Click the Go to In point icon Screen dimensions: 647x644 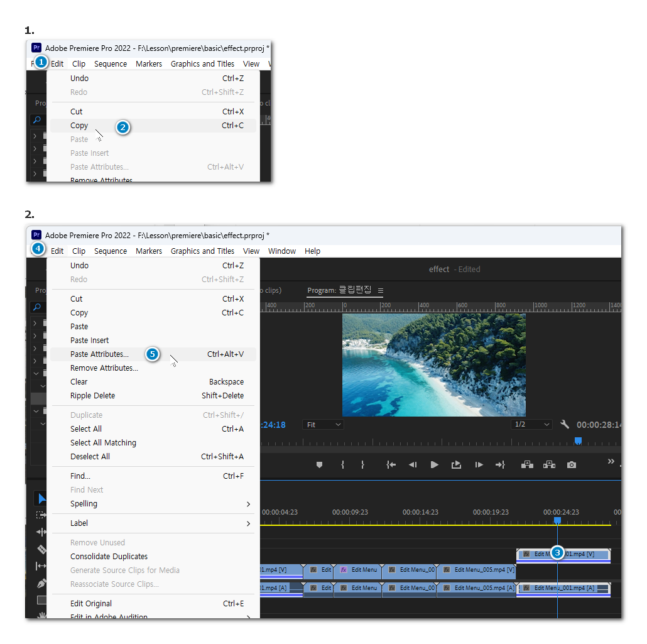[x=391, y=465]
